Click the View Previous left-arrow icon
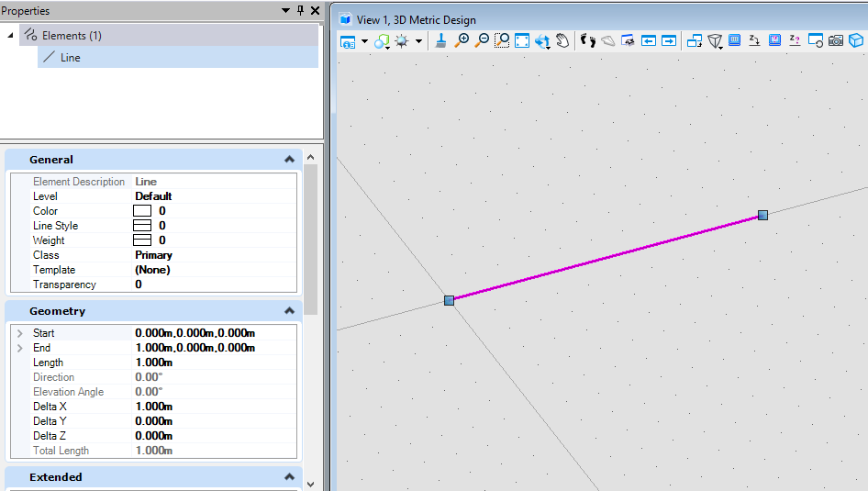The image size is (868, 491). tap(648, 40)
